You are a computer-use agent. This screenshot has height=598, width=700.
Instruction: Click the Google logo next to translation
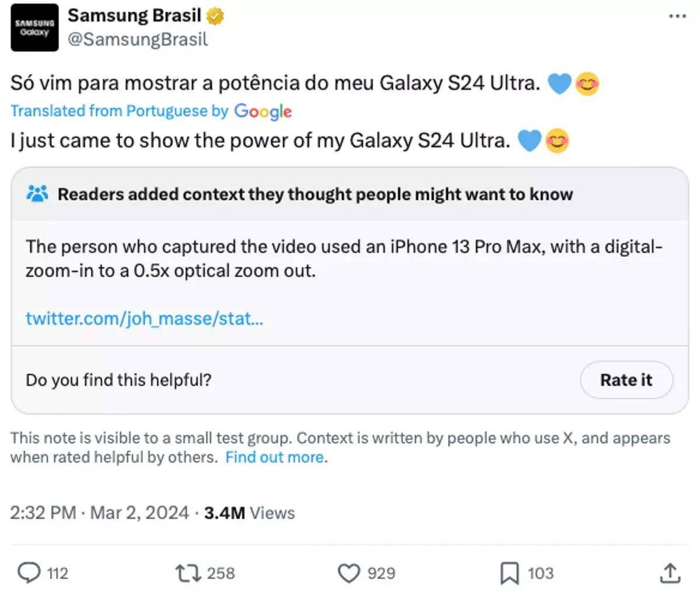pos(262,112)
